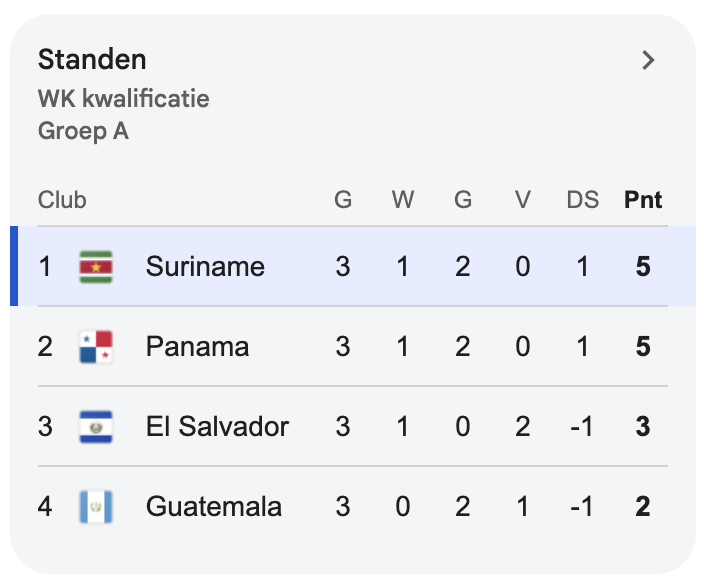Click the Panama flag icon

(x=96, y=347)
